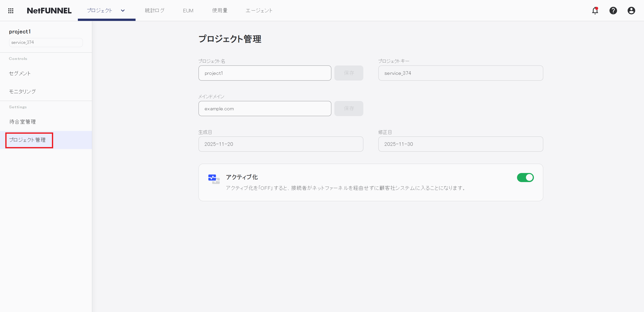
Task: Disable the アクティブ化 toggle
Action: pyautogui.click(x=526, y=177)
